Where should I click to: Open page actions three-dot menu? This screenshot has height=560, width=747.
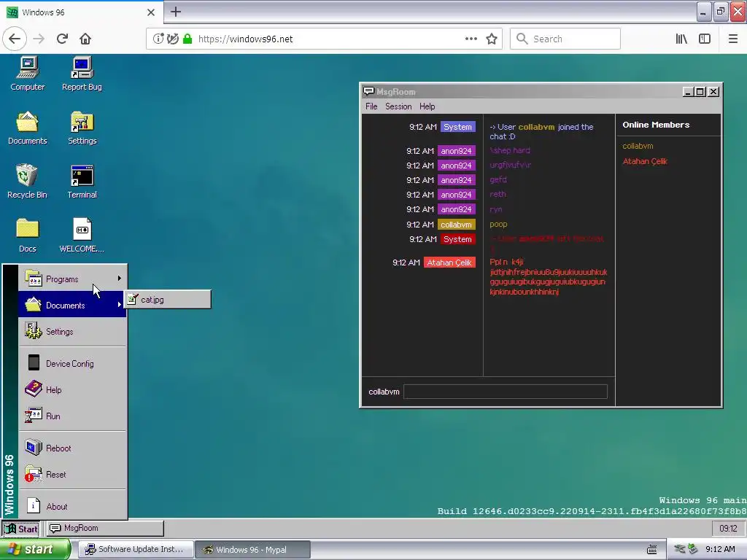tap(471, 39)
